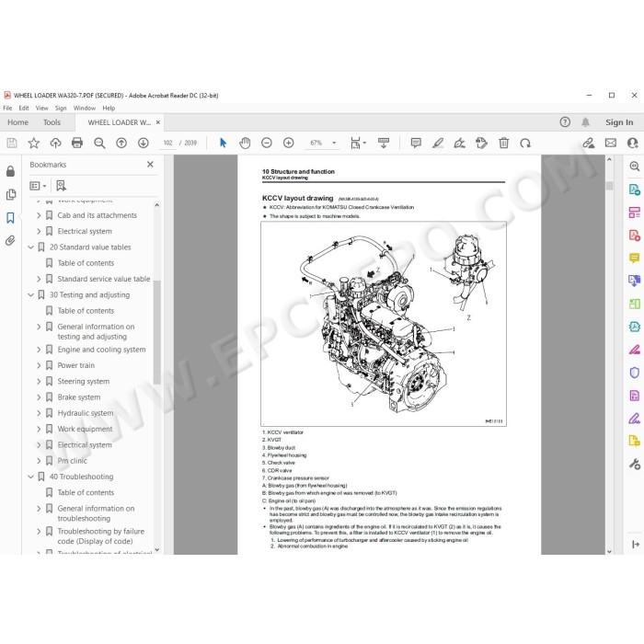Screen dimensions: 644x644
Task: Click the document vertical scrollbar thumb
Action: click(x=609, y=186)
